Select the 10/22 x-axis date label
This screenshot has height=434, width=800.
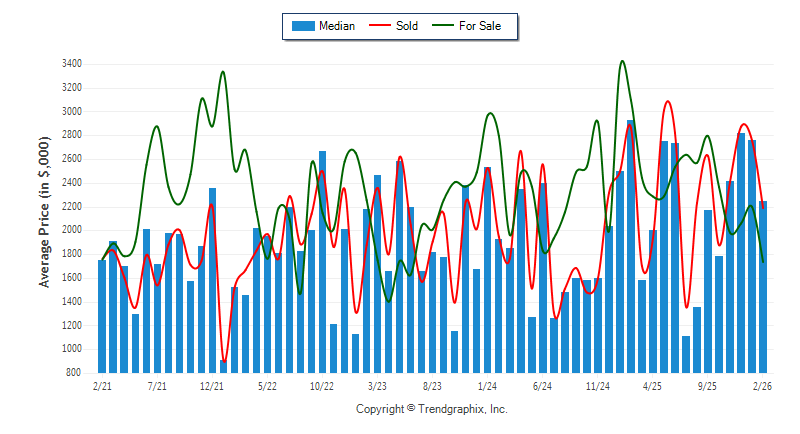point(322,385)
